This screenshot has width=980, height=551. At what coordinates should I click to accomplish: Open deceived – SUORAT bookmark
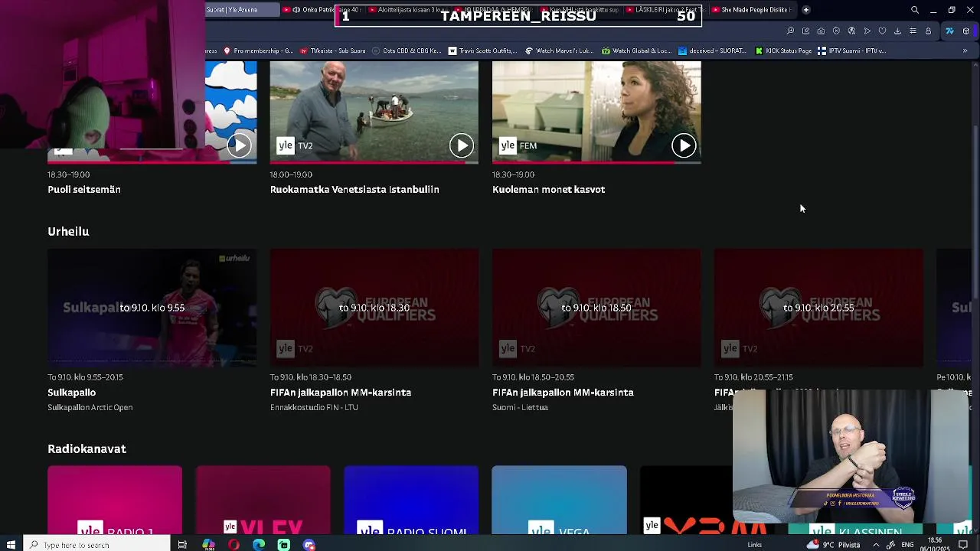712,51
